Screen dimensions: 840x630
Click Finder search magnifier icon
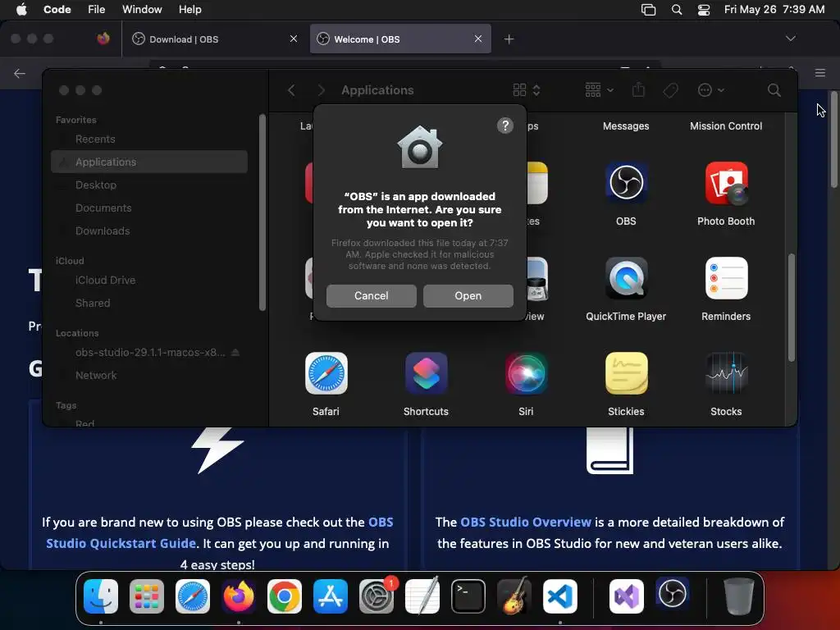click(774, 90)
